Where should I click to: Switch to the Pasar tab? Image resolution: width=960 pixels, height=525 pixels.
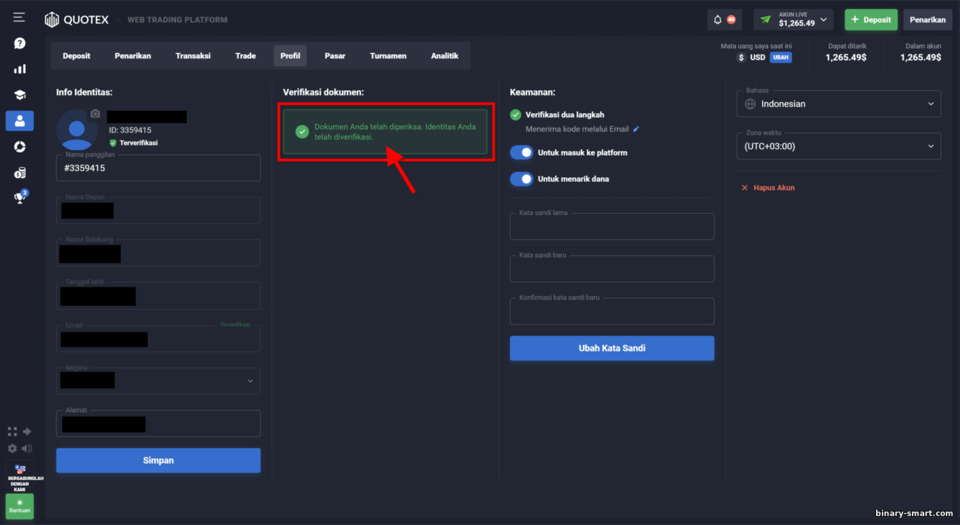click(335, 56)
